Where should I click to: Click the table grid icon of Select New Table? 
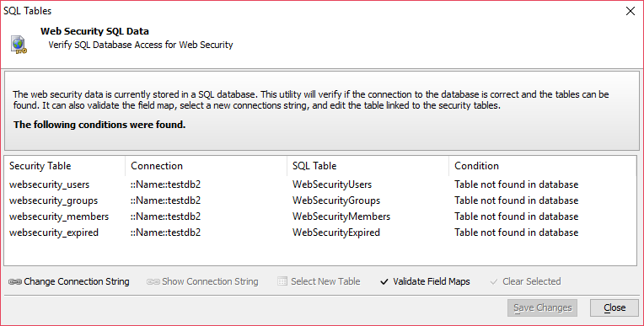tap(282, 281)
